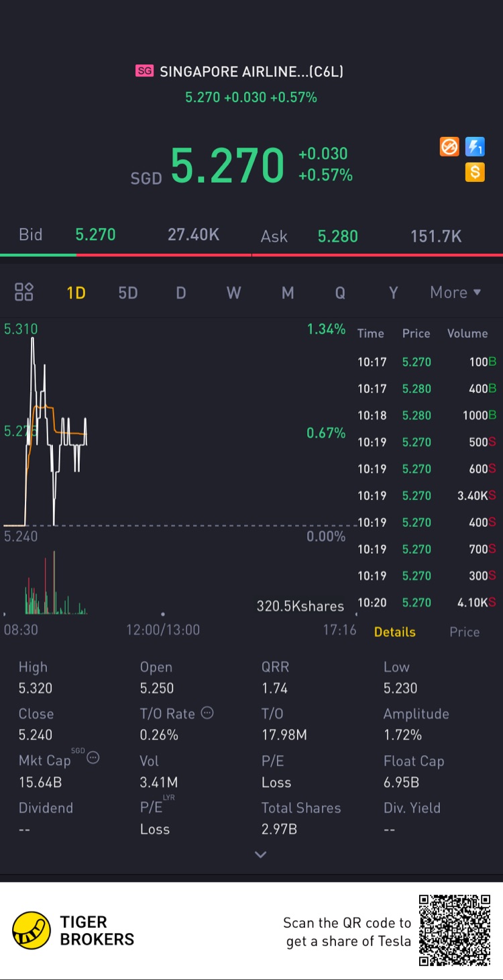
Task: Tap the Volume column header
Action: (x=467, y=334)
